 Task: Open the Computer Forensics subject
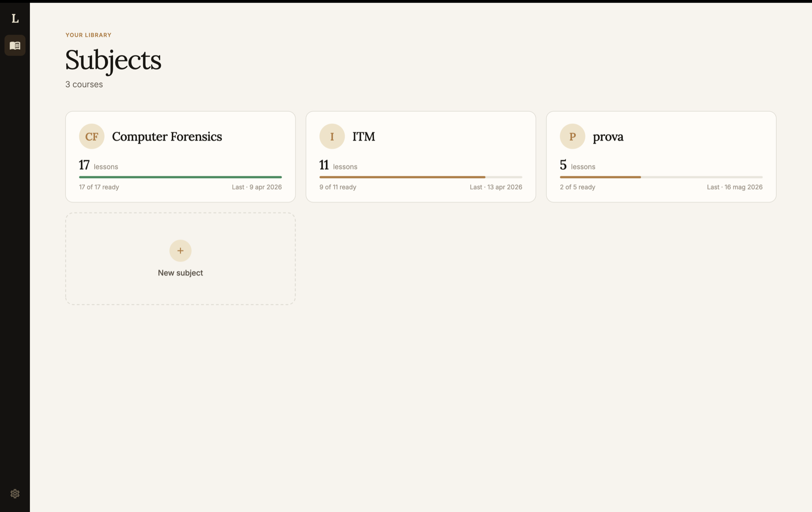tap(180, 157)
